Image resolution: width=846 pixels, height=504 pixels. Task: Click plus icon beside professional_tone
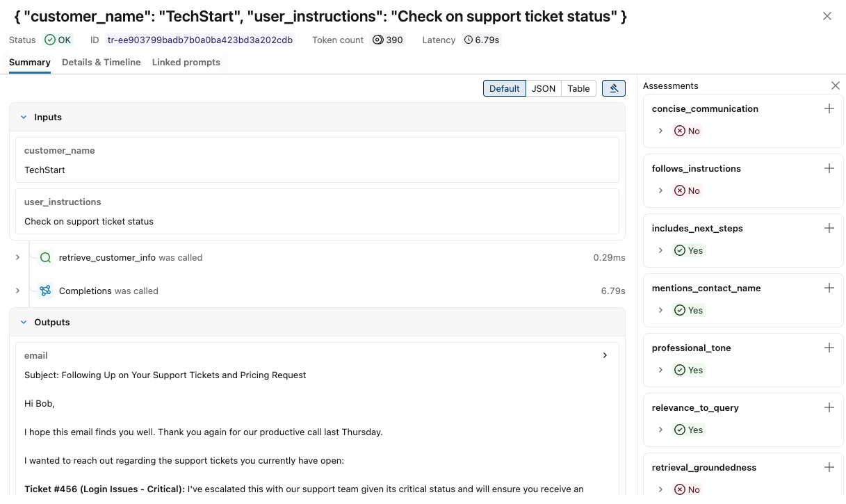(x=829, y=348)
